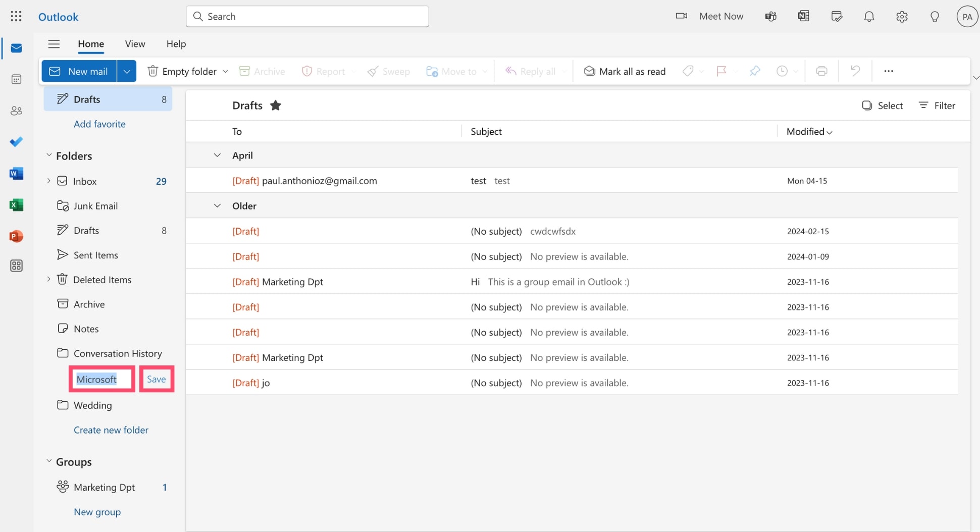Switch to the View tab
Viewport: 980px width, 532px height.
135,44
